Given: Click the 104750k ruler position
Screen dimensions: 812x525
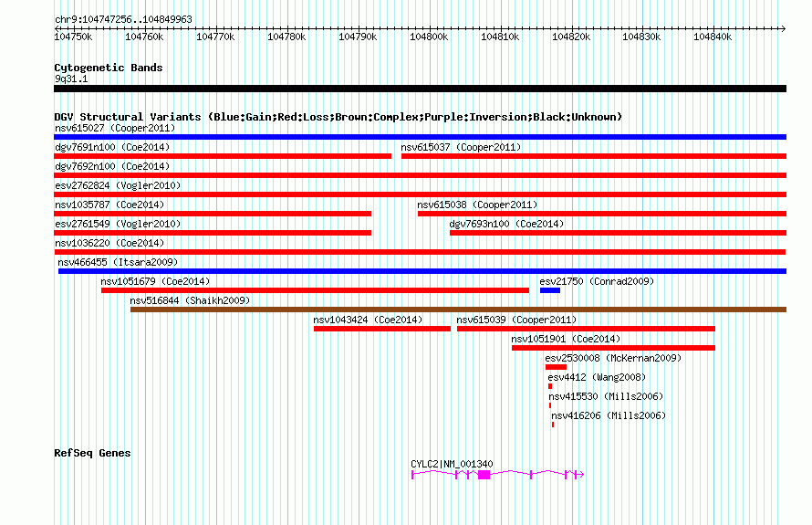Looking at the screenshot, I should 74,37.
